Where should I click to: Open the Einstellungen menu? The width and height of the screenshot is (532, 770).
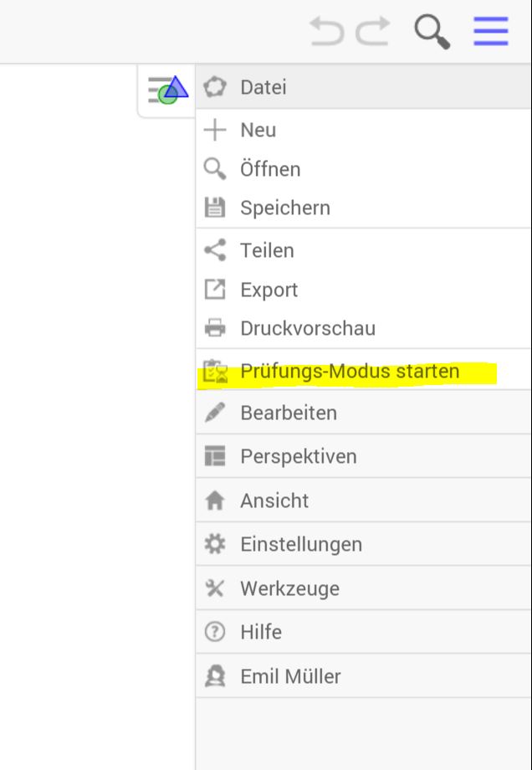coord(300,544)
